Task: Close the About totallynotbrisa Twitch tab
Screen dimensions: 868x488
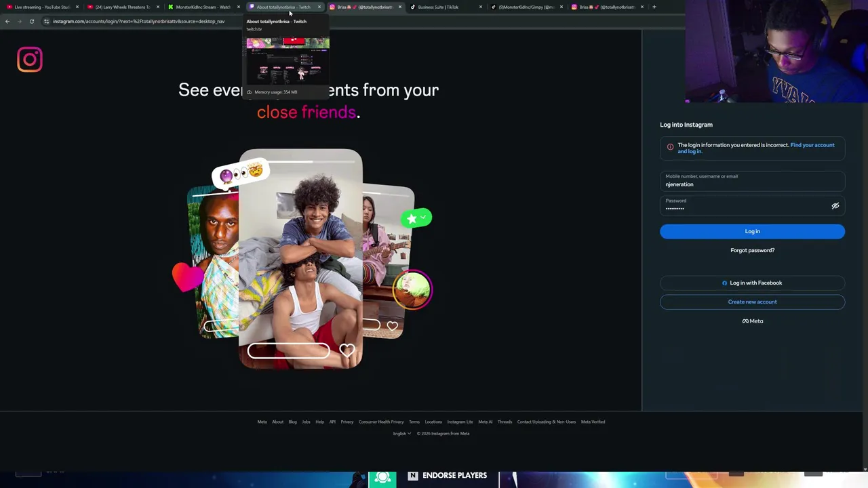Action: pos(319,7)
